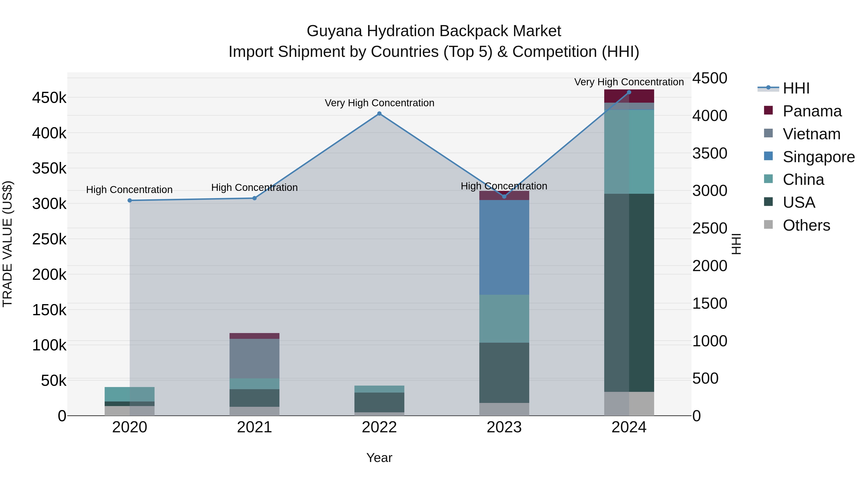Click the China segment in the 2020 bar
The image size is (868, 488).
click(x=130, y=394)
